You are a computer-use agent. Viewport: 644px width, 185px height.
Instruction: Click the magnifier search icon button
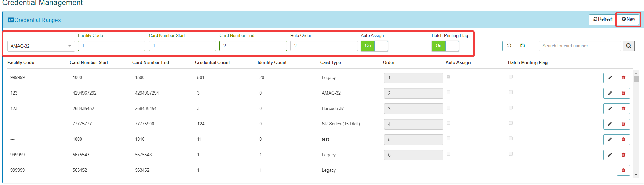pos(629,46)
